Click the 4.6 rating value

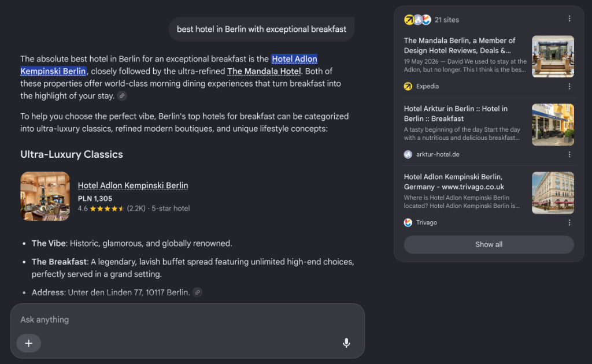coord(83,209)
